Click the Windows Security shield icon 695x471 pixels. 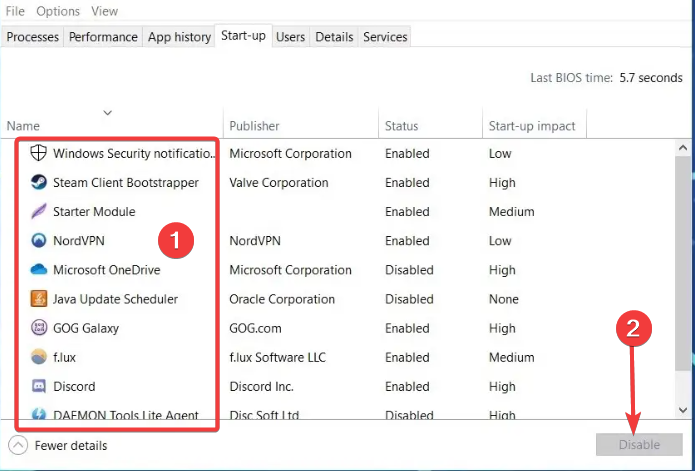pyautogui.click(x=39, y=153)
